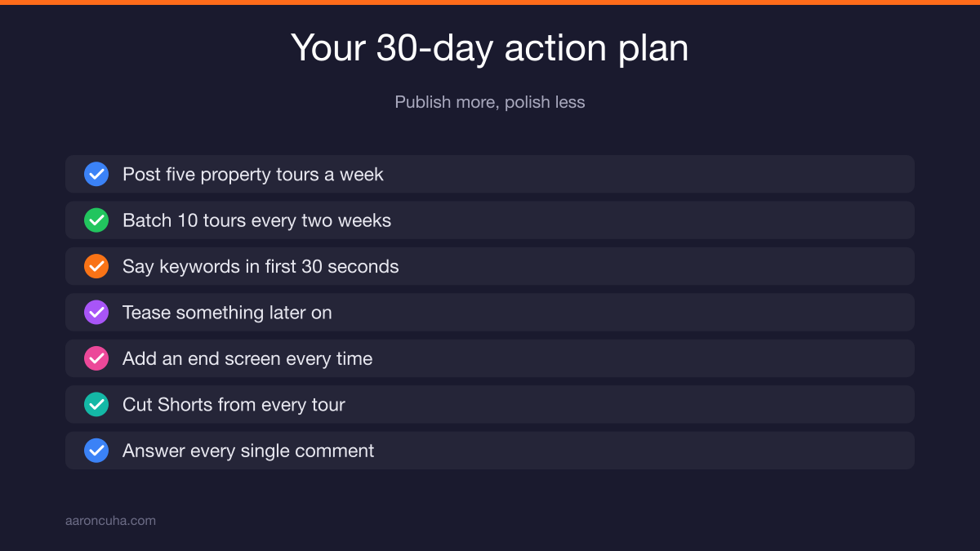
Task: Click the blue checkmark beside Post five property tours
Action: click(x=96, y=174)
